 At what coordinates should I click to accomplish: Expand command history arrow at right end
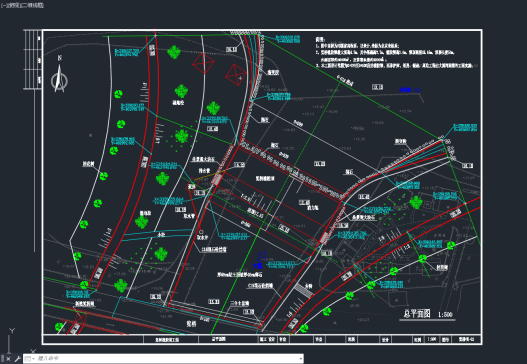(x=300, y=359)
